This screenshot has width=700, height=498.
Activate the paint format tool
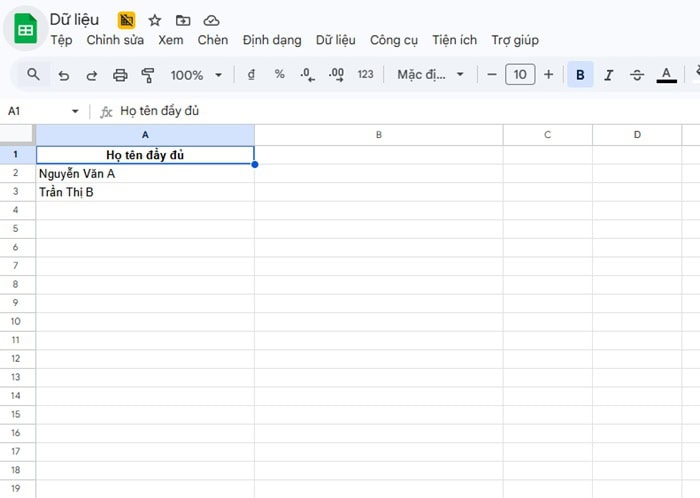click(x=148, y=75)
